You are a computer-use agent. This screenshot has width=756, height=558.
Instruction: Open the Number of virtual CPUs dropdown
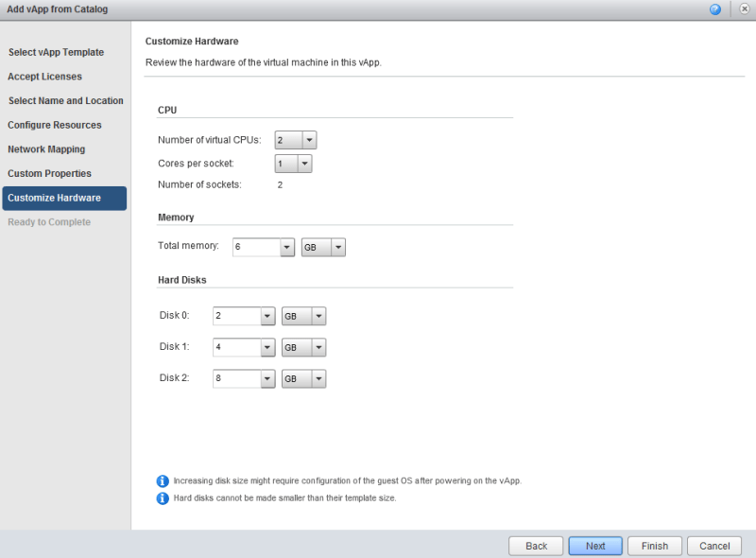[309, 140]
